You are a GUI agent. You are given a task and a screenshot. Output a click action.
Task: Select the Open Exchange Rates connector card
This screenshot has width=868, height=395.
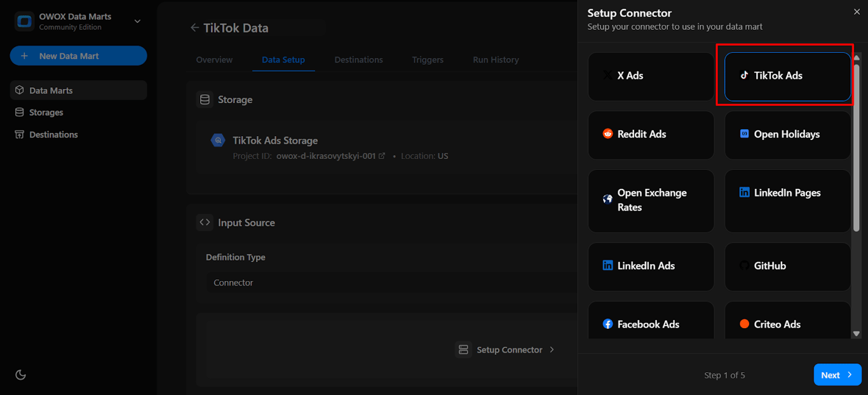[651, 201]
